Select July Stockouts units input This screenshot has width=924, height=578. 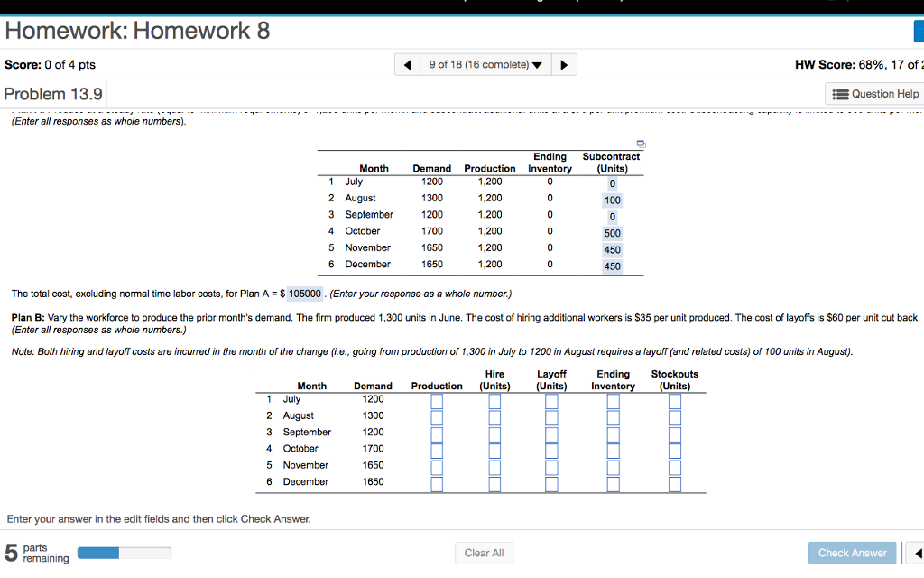[675, 401]
